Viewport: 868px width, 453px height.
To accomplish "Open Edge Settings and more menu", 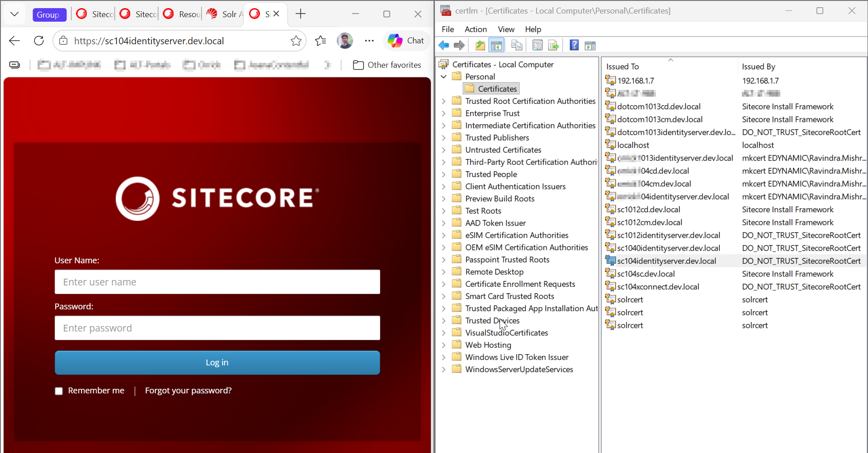I will (369, 41).
